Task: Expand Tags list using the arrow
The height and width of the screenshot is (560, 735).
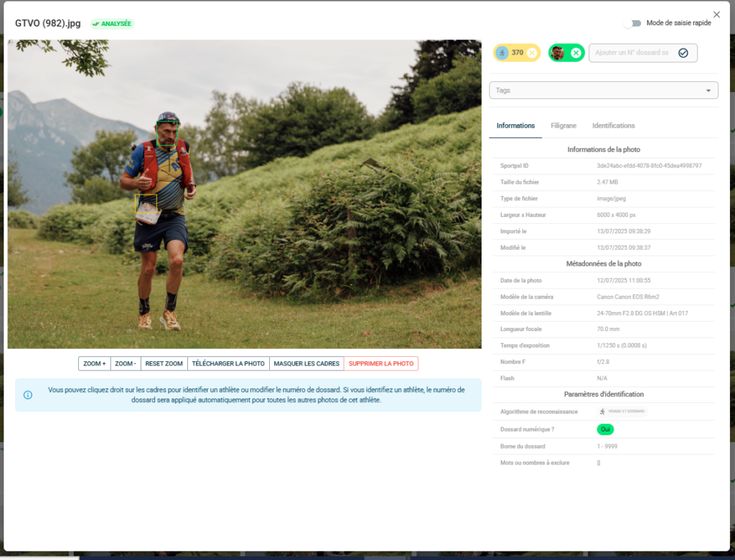Action: (708, 90)
